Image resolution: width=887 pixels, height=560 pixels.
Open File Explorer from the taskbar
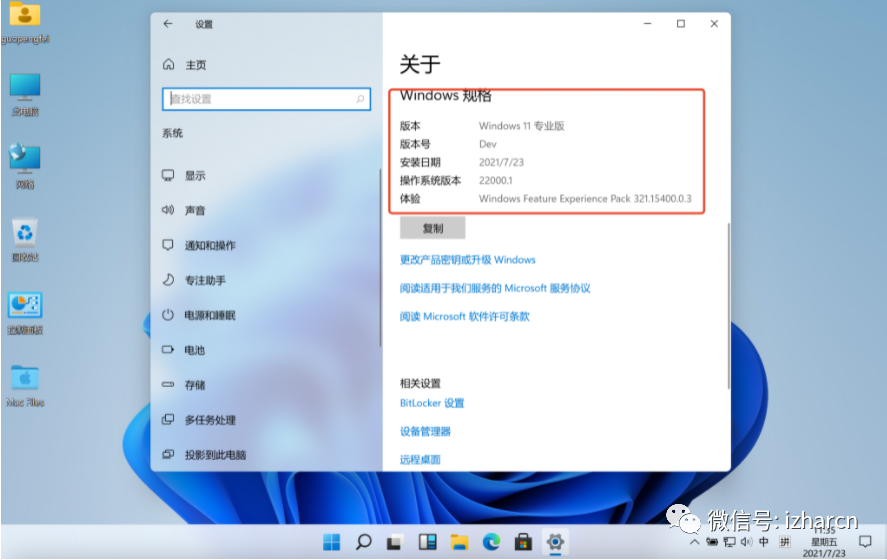[459, 542]
